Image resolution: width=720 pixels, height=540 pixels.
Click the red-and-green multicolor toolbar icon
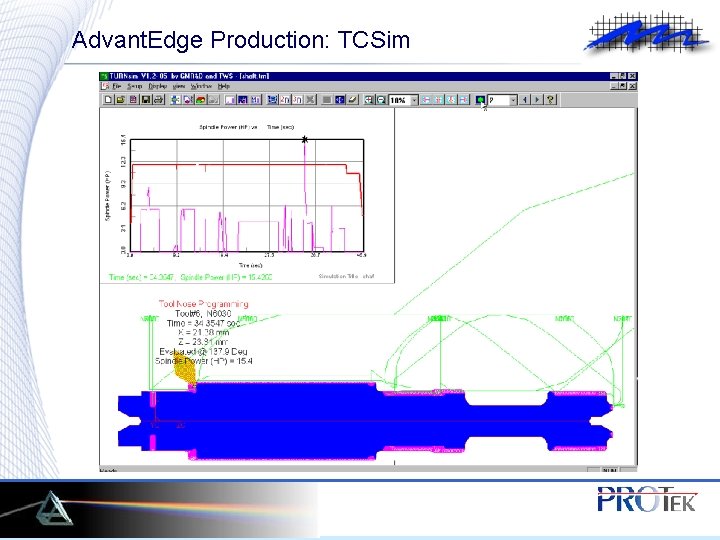click(x=201, y=100)
